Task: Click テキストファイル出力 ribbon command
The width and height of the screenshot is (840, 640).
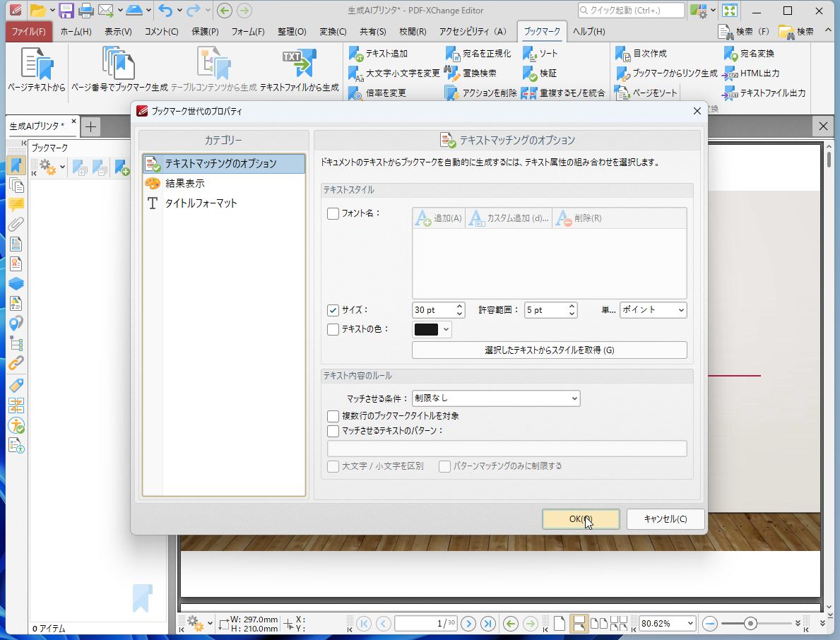Action: (764, 93)
